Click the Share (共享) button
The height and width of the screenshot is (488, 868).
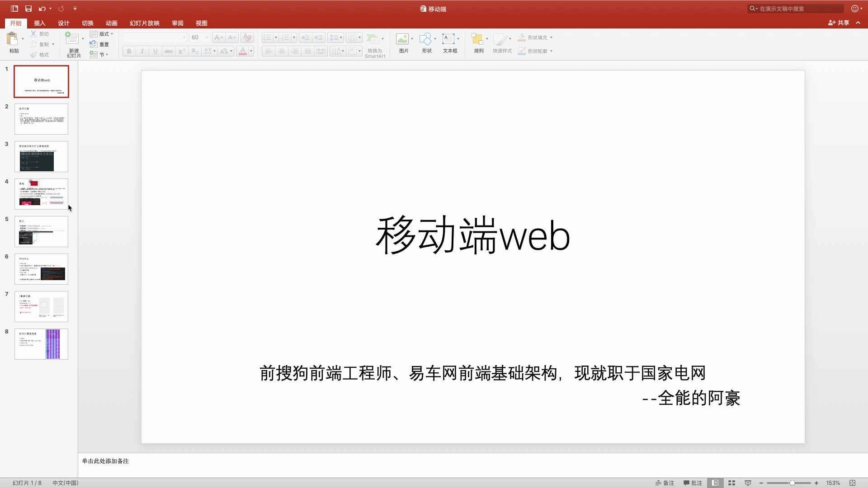tap(839, 23)
